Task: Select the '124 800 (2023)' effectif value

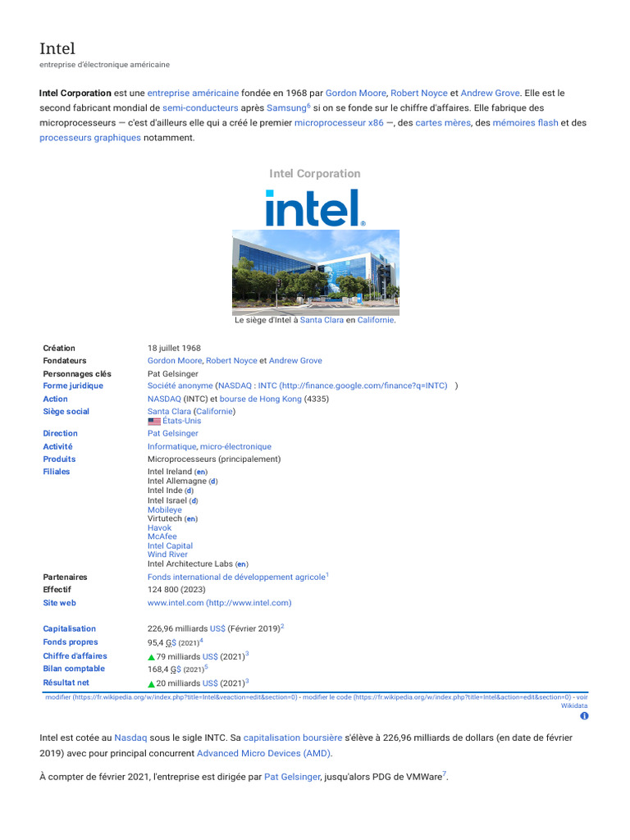Action: [x=176, y=590]
